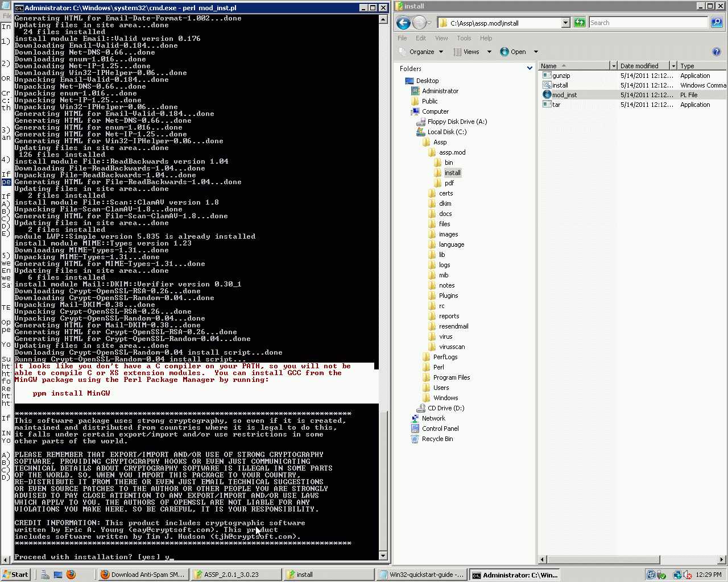Image resolution: width=728 pixels, height=582 pixels.
Task: Select the resendmail folder in the tree
Action: (x=448, y=326)
